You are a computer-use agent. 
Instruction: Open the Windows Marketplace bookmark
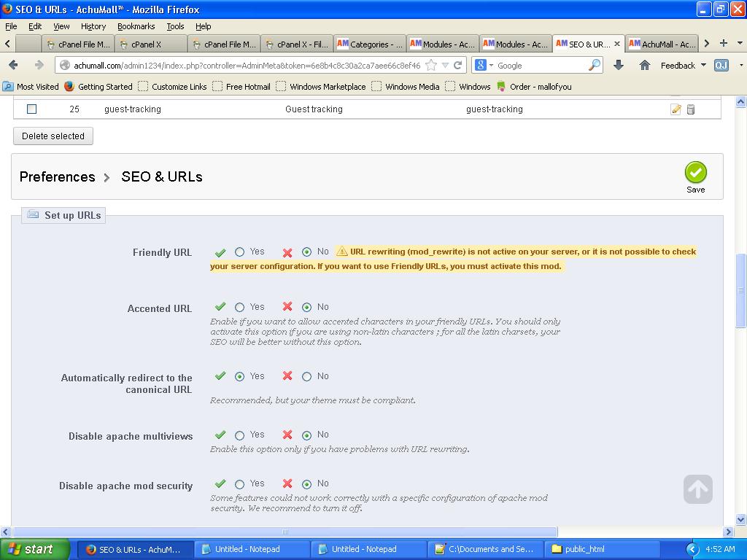[321, 86]
